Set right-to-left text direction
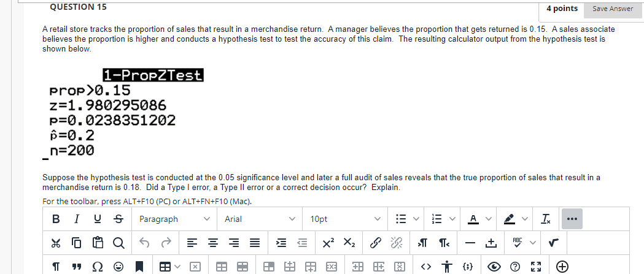Image resolution: width=644 pixels, height=274 pixels. (x=444, y=243)
